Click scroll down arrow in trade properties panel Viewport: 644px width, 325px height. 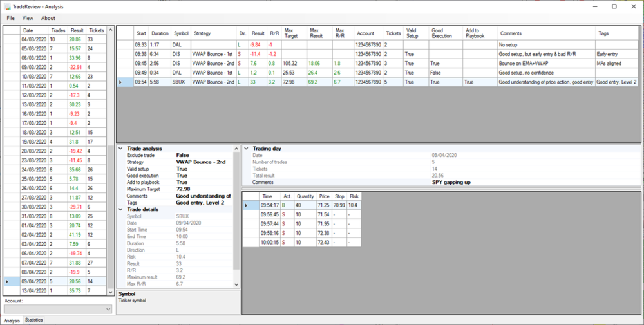(236, 284)
